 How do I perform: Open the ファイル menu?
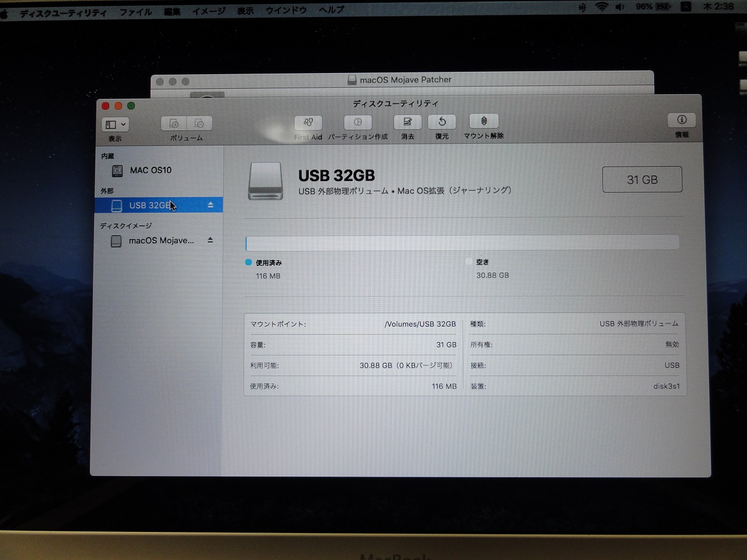tap(136, 12)
